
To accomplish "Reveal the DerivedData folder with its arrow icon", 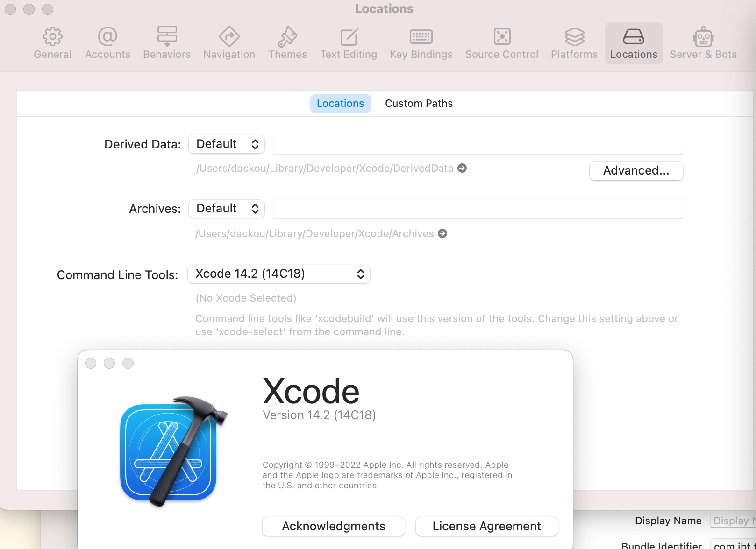I will [462, 168].
